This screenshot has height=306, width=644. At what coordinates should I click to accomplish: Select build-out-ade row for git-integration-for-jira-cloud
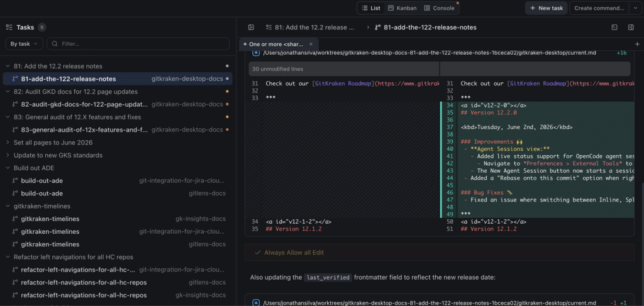coord(118,180)
